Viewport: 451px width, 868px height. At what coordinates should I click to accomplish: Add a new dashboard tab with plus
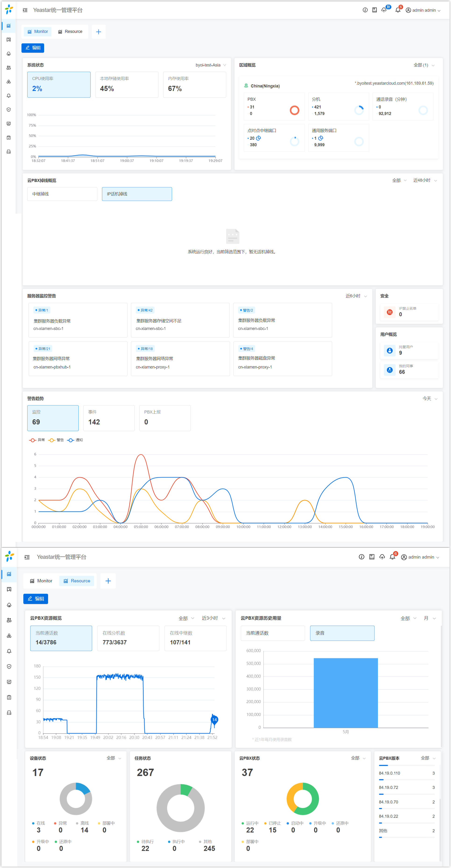pos(99,32)
